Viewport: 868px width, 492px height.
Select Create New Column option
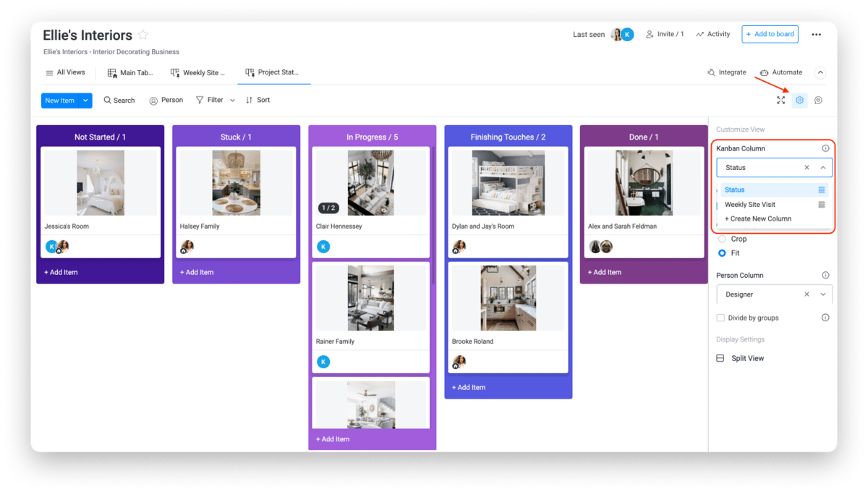coord(758,219)
